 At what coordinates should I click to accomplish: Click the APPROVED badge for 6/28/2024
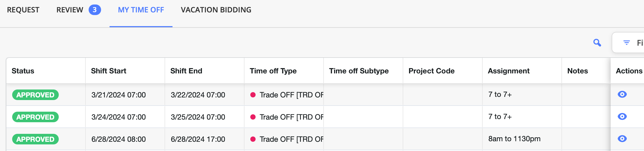tap(35, 139)
